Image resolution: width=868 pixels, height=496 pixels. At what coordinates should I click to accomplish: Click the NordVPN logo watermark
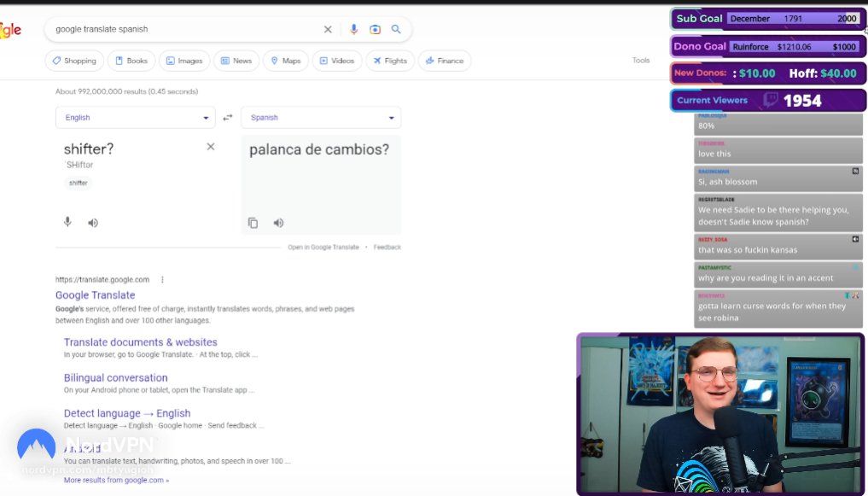click(x=35, y=445)
